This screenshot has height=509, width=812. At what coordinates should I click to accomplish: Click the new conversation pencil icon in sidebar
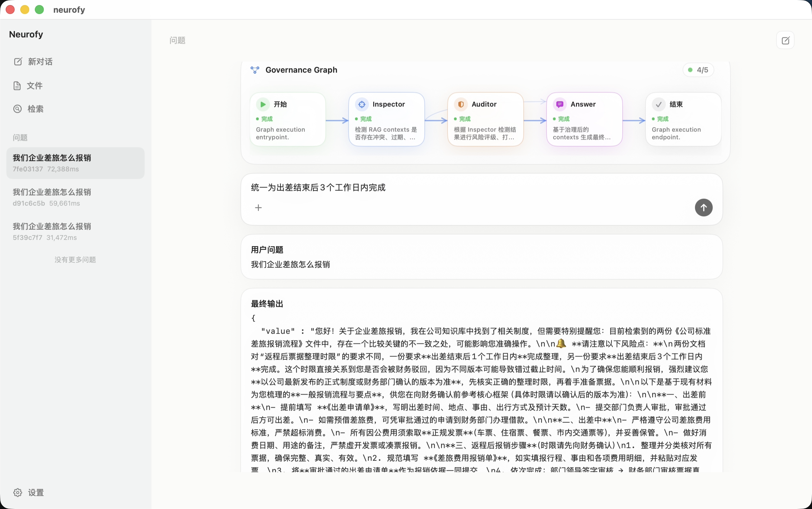point(18,61)
